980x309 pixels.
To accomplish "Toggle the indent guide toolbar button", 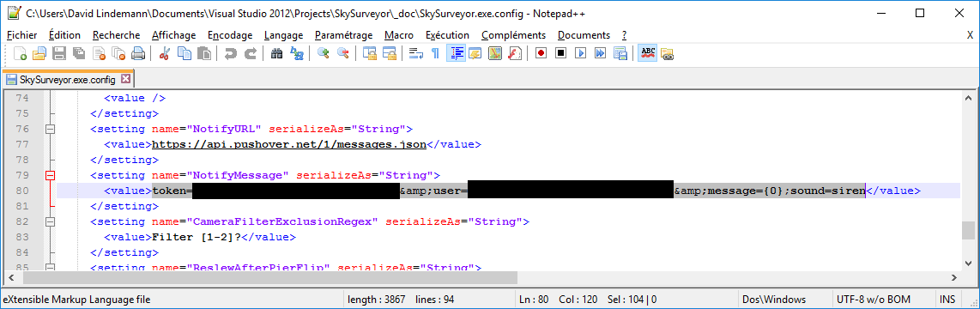I will (456, 53).
